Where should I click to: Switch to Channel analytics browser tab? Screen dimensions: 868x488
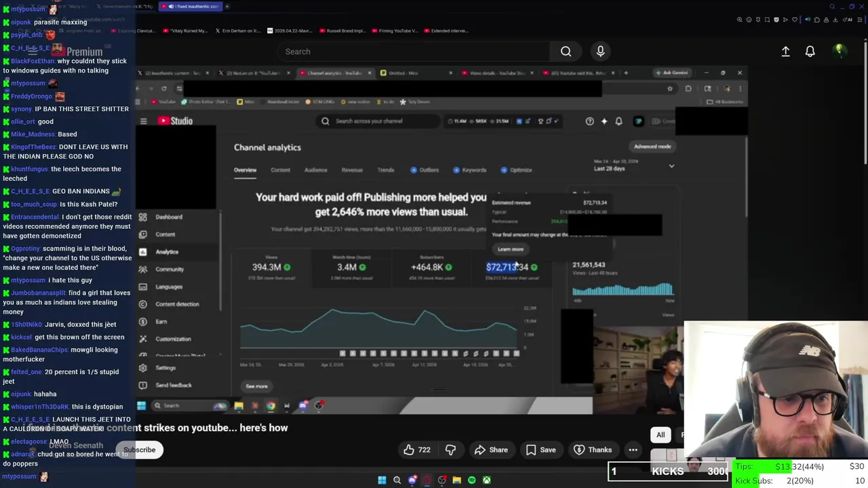click(x=334, y=73)
